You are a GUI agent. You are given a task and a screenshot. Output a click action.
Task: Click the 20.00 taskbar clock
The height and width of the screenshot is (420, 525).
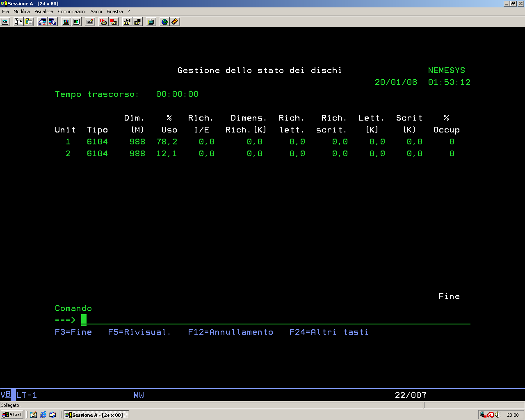[513, 415]
